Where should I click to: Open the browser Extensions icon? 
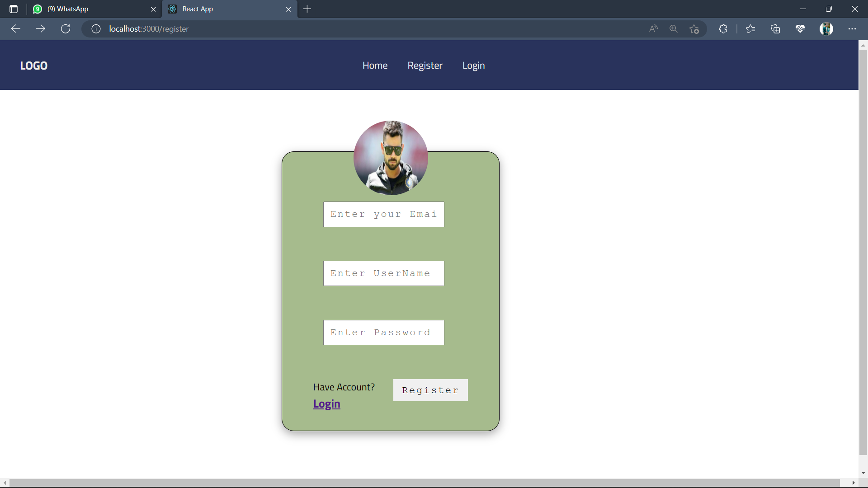723,28
